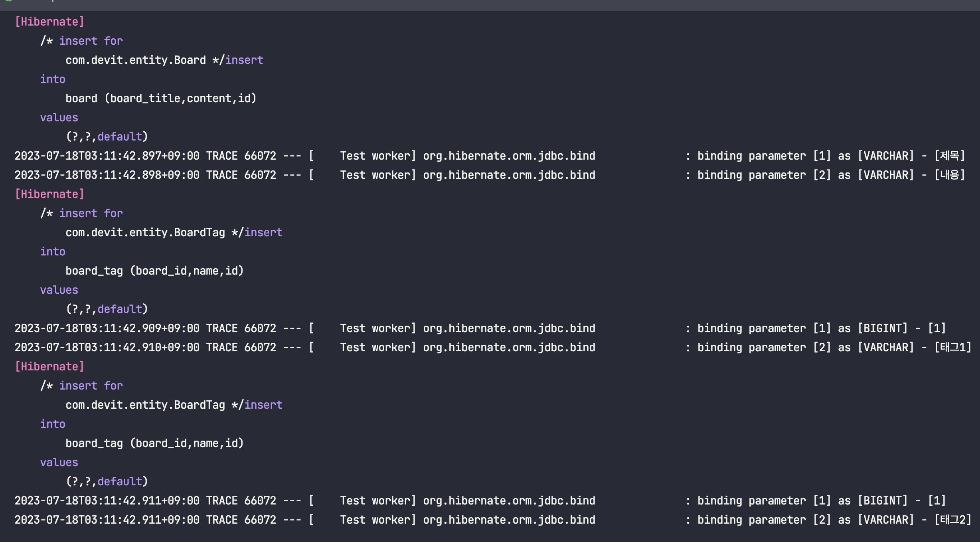Click the first 'values' keyword under Board insert

[x=59, y=117]
